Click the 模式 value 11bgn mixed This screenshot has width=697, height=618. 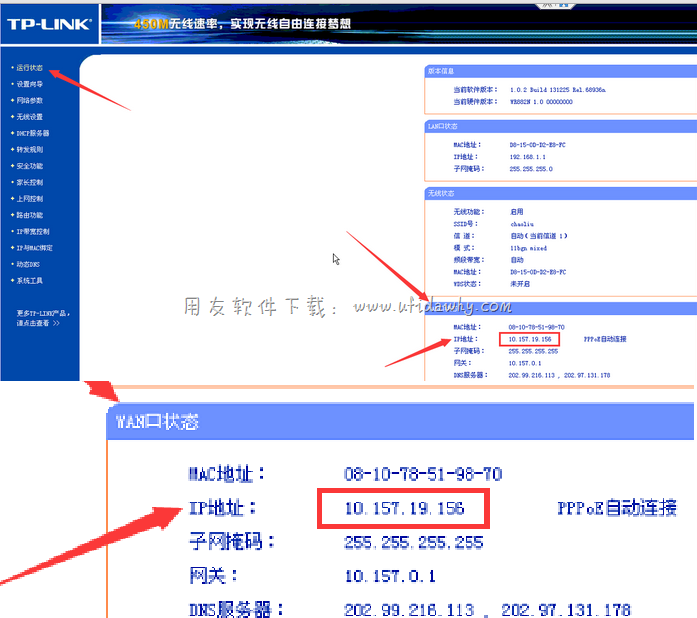click(x=529, y=248)
